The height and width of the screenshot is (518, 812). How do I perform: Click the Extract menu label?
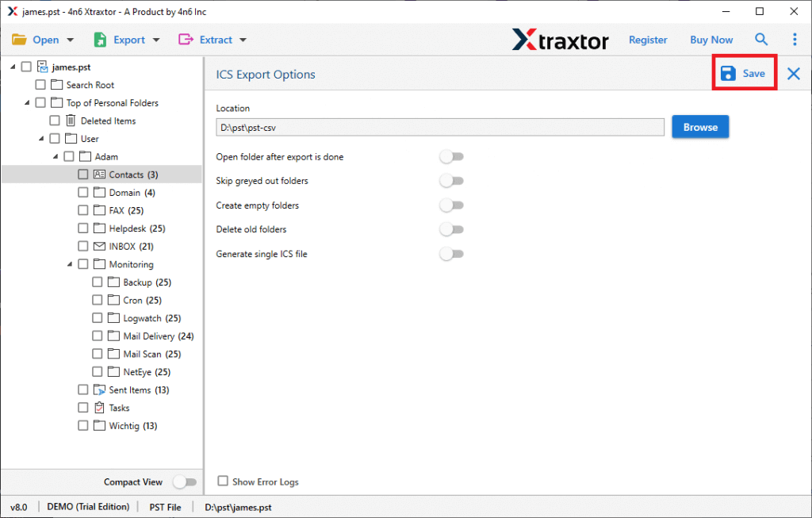point(216,40)
